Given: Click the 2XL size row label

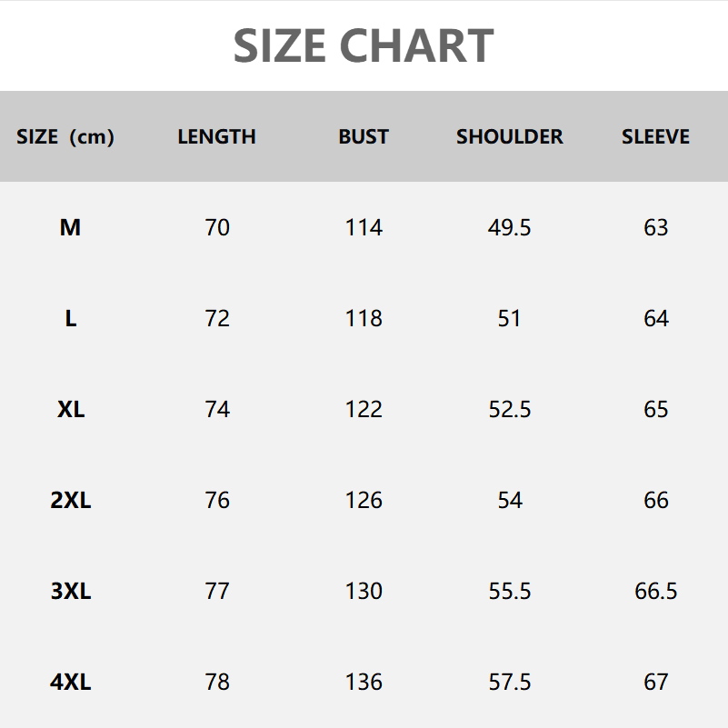Looking at the screenshot, I should point(70,500).
